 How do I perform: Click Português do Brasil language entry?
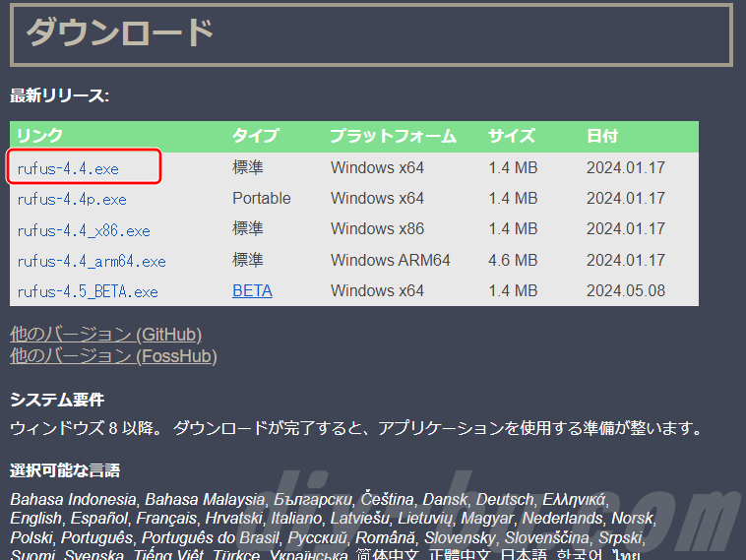[211, 537]
